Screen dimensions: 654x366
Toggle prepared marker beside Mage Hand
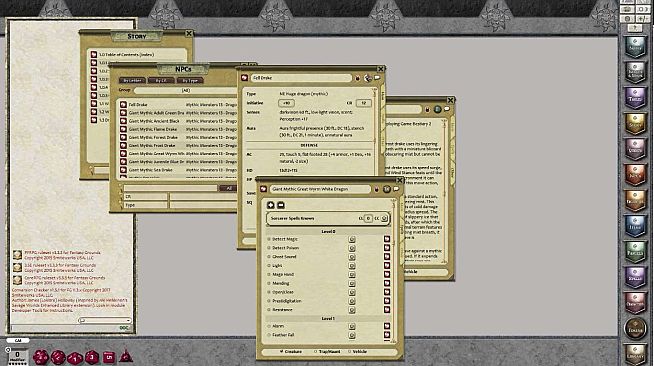269,275
